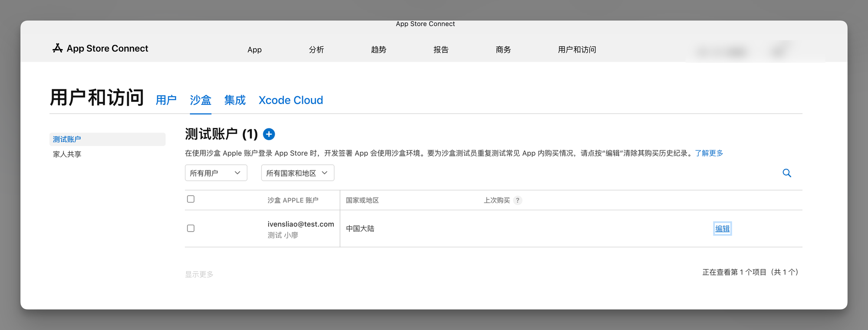The height and width of the screenshot is (330, 868).
Task: Open the App menu in top navigation
Action: coord(254,50)
